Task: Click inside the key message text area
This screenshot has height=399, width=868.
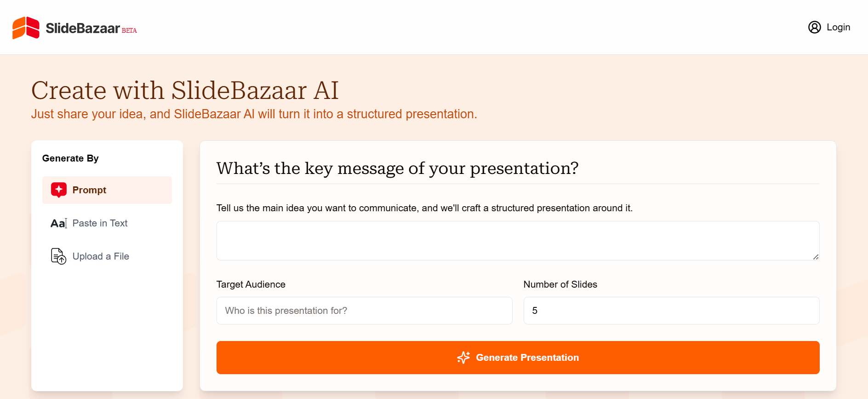Action: point(517,240)
